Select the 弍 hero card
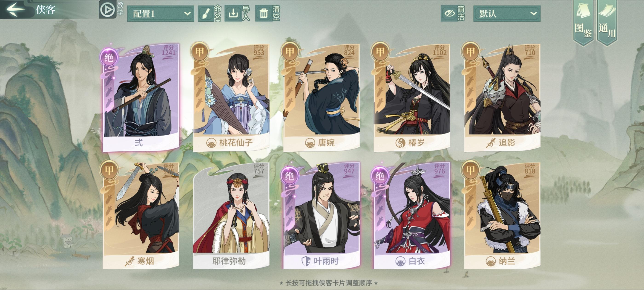The height and width of the screenshot is (290, 644). 141,98
